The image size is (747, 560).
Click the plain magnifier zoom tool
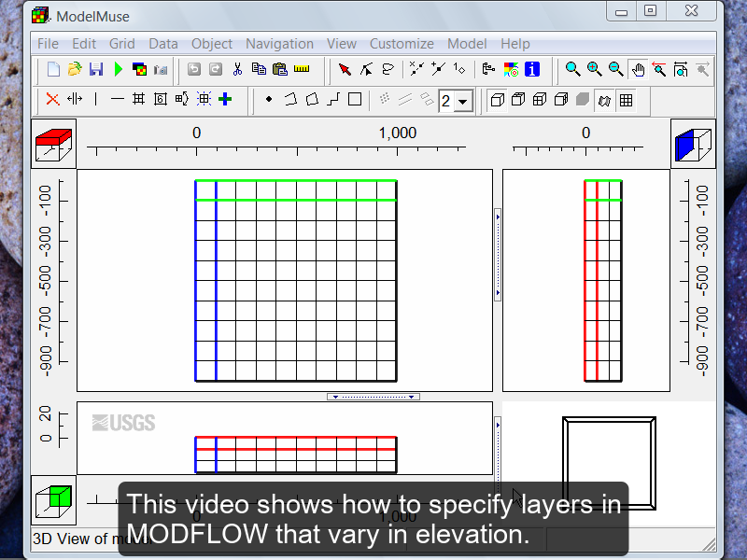pos(572,69)
